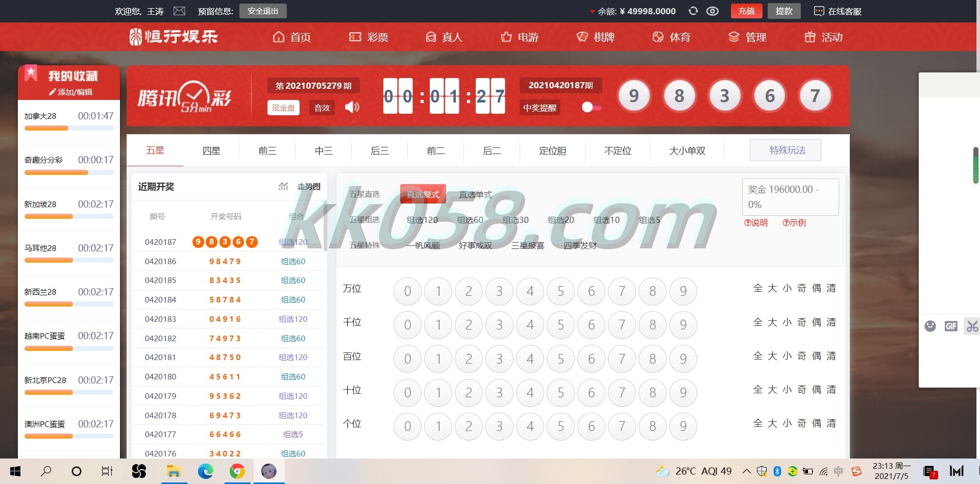Click 全 for 万位 row
The width and height of the screenshot is (980, 484).
(x=757, y=288)
